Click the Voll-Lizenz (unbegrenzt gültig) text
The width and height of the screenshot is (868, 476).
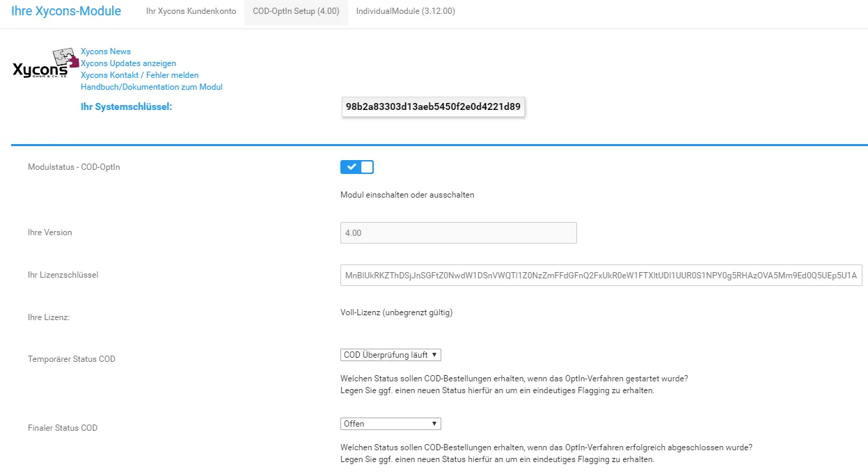coord(397,312)
